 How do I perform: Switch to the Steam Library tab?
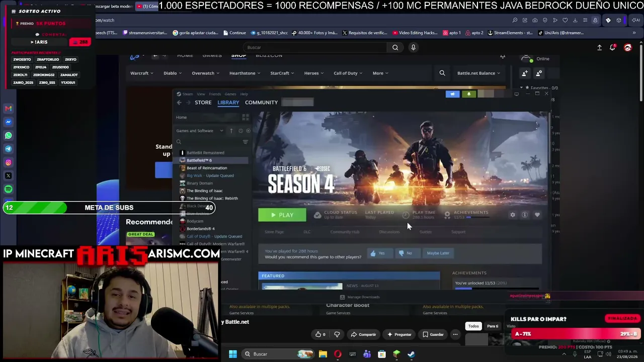[228, 103]
